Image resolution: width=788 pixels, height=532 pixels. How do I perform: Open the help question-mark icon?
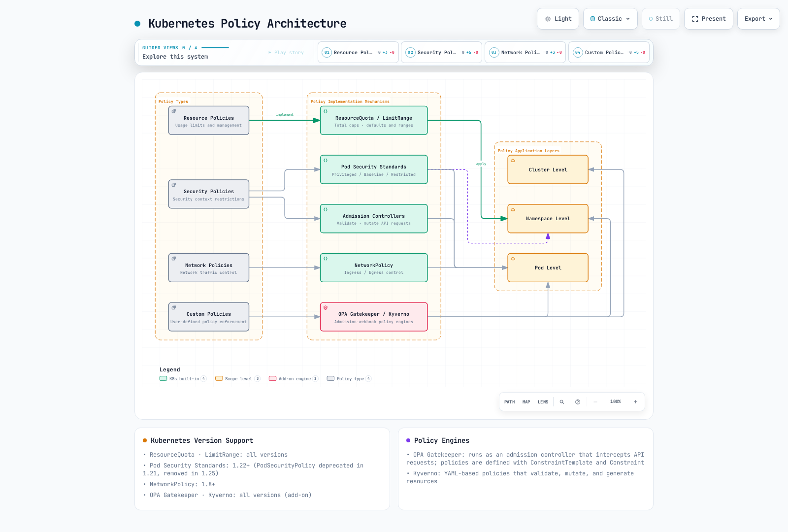578,402
